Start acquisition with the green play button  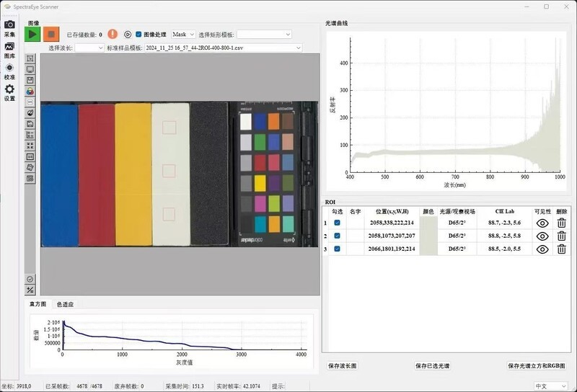tap(32, 34)
